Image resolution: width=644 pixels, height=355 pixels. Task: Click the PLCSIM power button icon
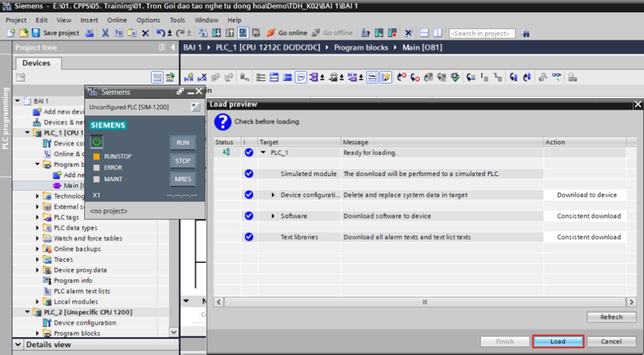[97, 142]
